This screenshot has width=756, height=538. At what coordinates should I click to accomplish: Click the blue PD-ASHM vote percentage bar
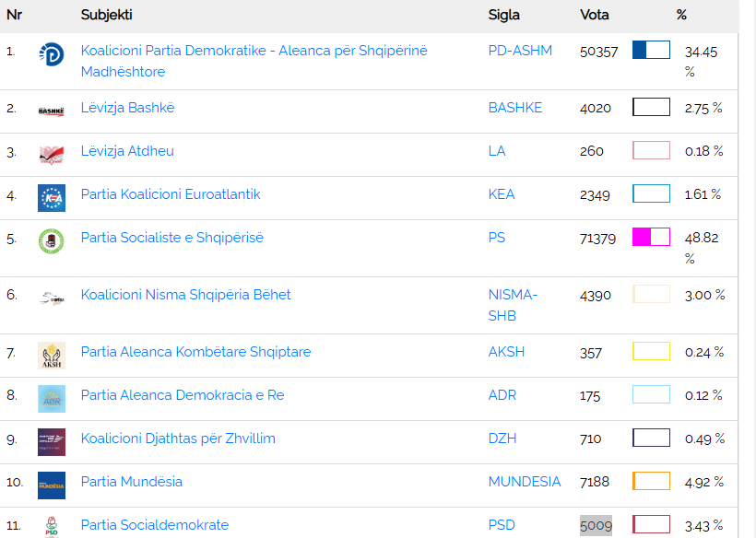click(x=651, y=50)
